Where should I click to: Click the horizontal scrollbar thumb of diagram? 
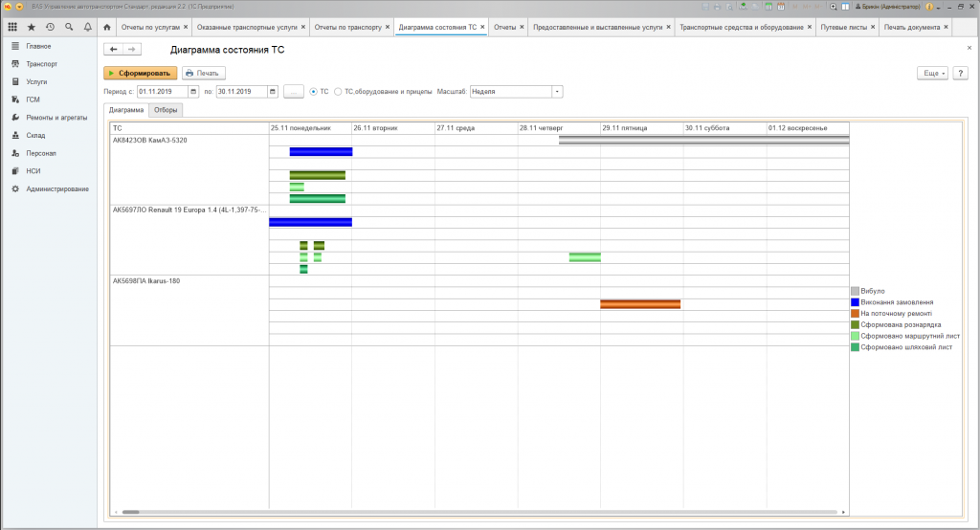(130, 512)
